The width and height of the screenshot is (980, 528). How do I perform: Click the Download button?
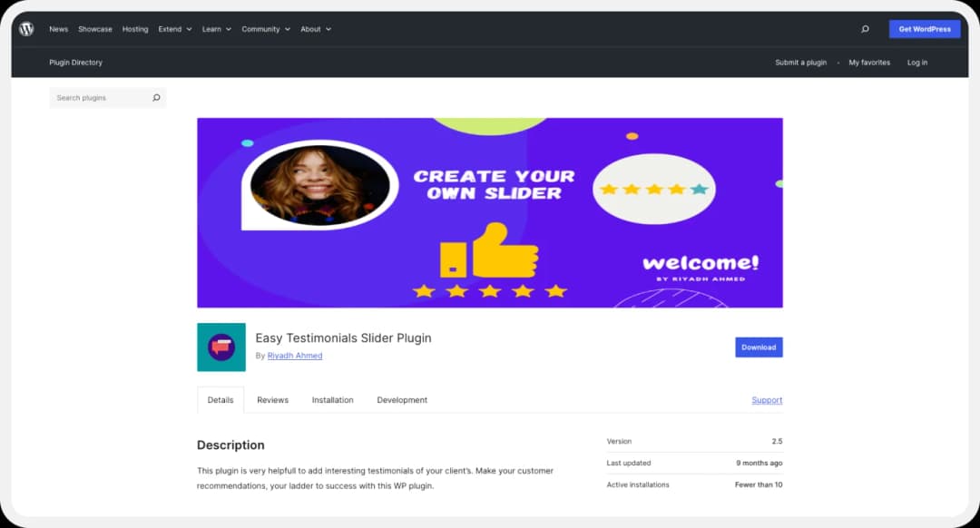759,347
